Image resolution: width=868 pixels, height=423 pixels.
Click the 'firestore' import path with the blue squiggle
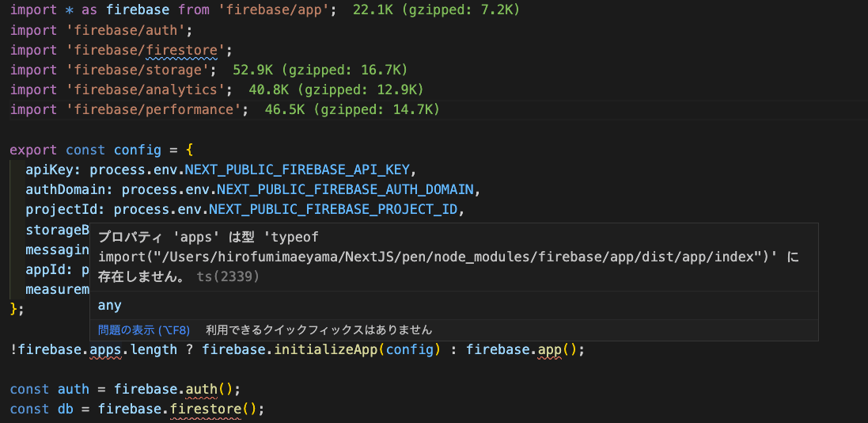coord(181,50)
